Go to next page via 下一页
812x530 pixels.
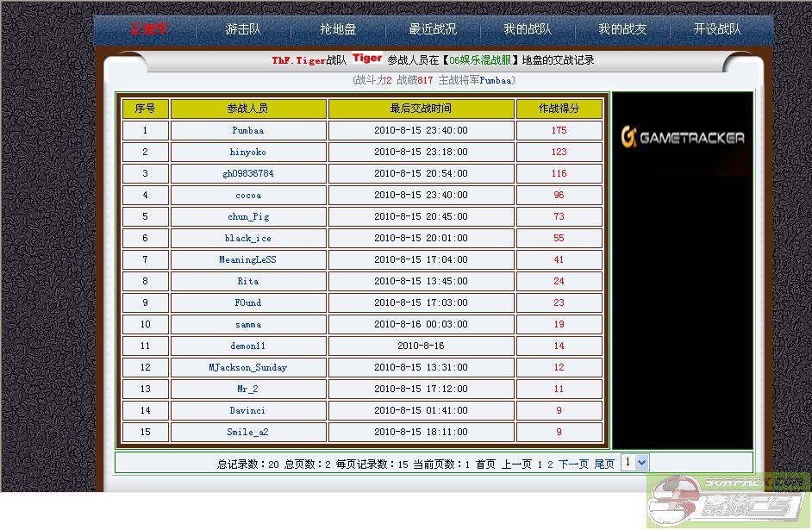573,465
